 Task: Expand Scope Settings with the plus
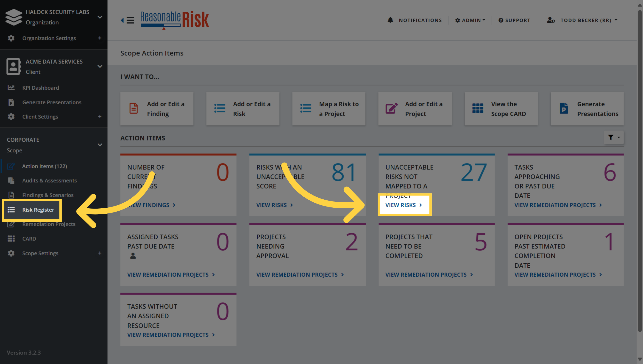(x=100, y=253)
